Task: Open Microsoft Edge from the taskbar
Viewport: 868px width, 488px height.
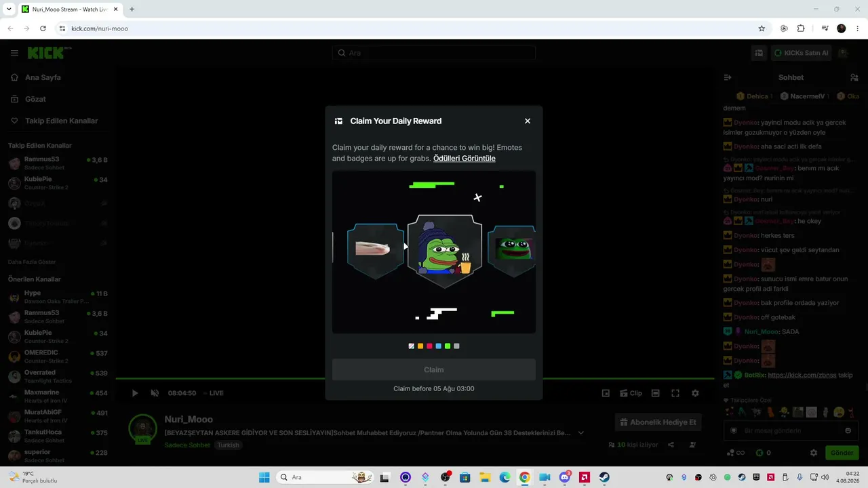Action: tap(505, 477)
